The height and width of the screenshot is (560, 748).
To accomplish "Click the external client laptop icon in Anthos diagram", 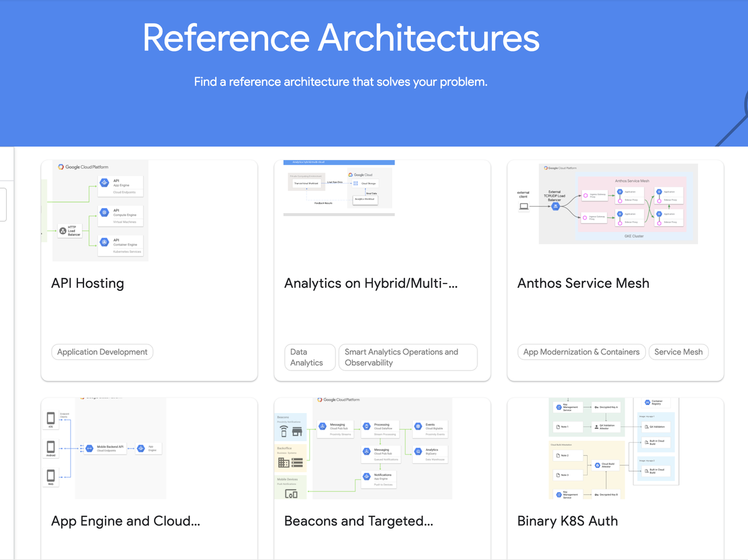I will click(x=524, y=206).
